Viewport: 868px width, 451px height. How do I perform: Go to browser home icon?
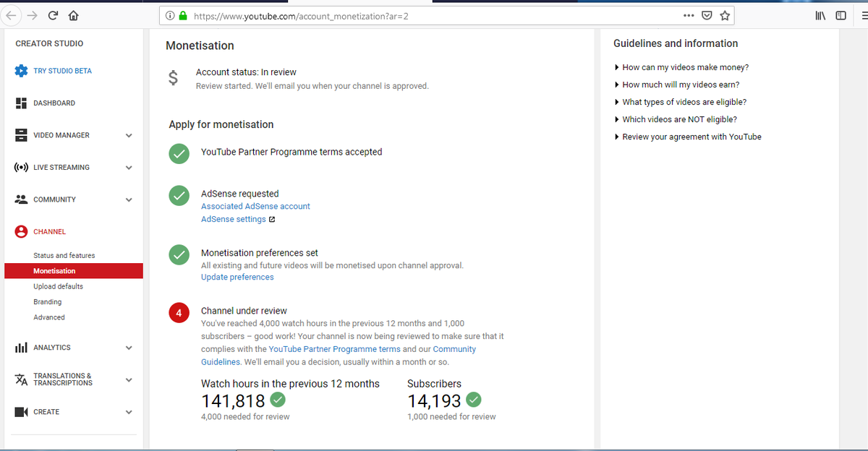click(73, 15)
